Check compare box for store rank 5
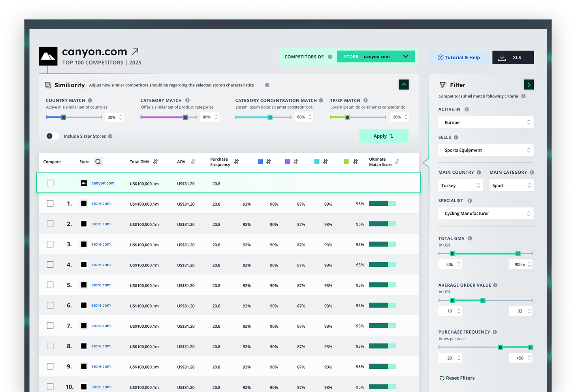 50,285
